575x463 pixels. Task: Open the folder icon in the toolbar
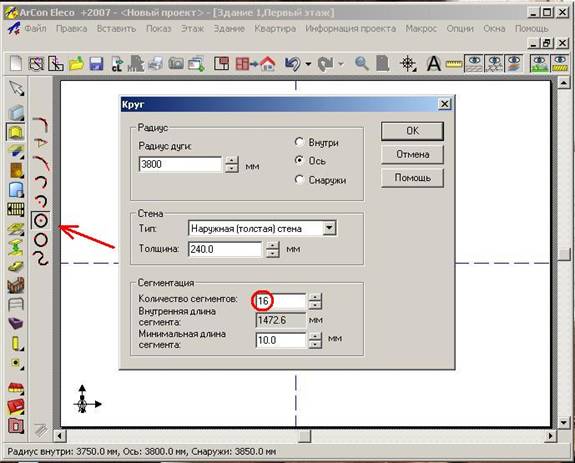click(77, 64)
